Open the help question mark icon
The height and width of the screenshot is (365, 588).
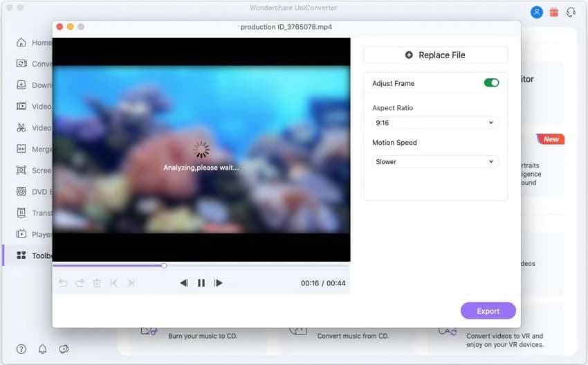(21, 349)
